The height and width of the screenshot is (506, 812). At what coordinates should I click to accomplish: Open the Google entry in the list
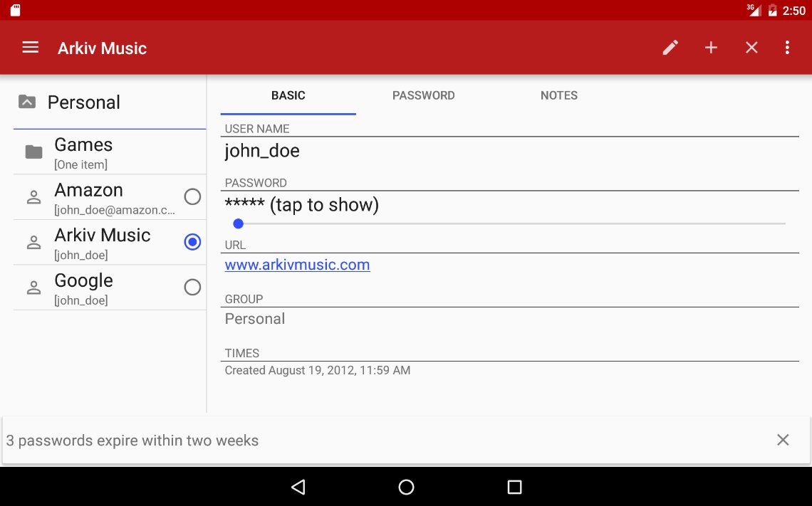[x=100, y=288]
